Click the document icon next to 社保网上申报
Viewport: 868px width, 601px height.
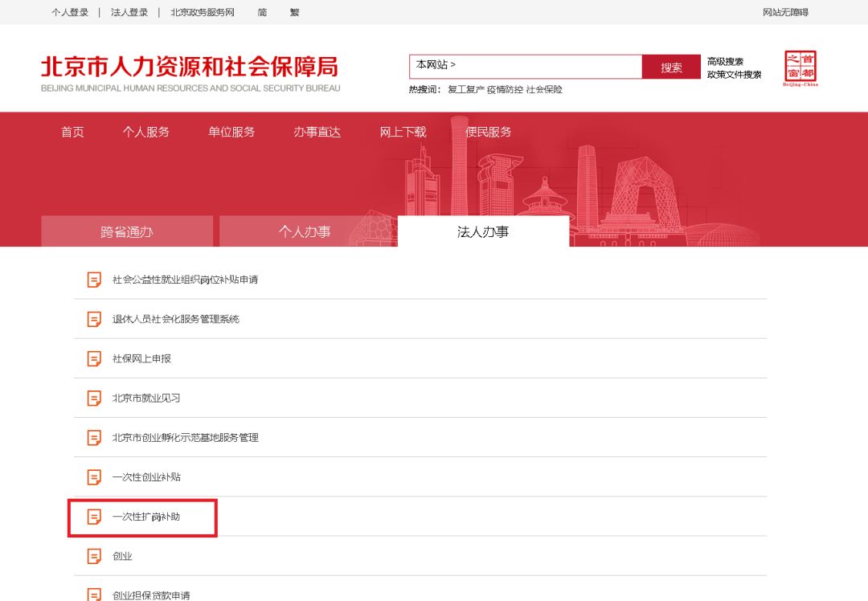(x=94, y=358)
